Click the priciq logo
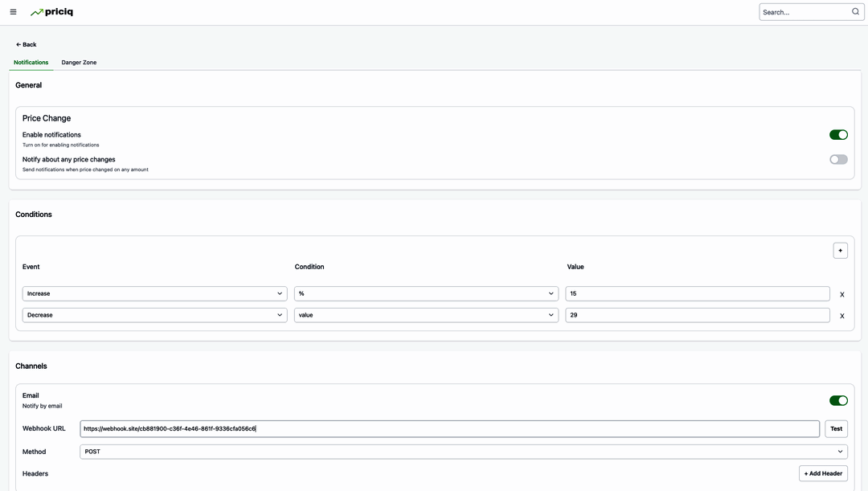Image resolution: width=868 pixels, height=491 pixels. [x=51, y=12]
